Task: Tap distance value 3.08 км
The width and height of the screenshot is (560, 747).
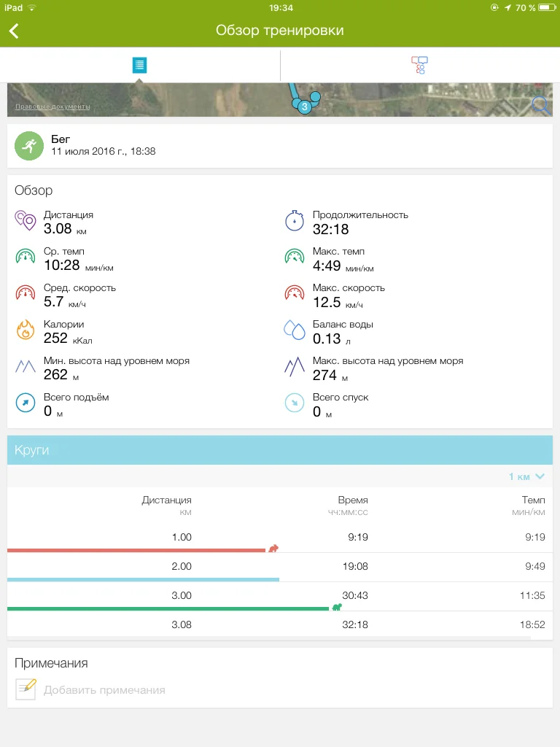Action: click(65, 229)
